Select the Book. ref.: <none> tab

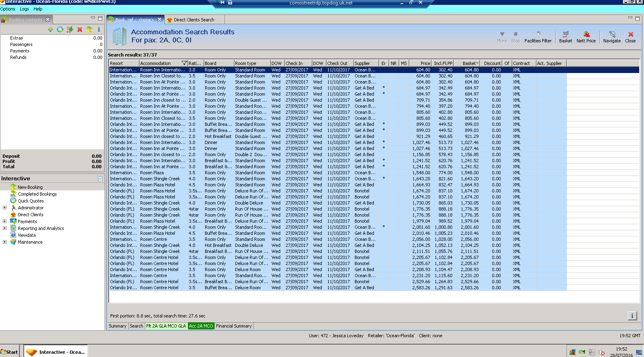click(134, 20)
